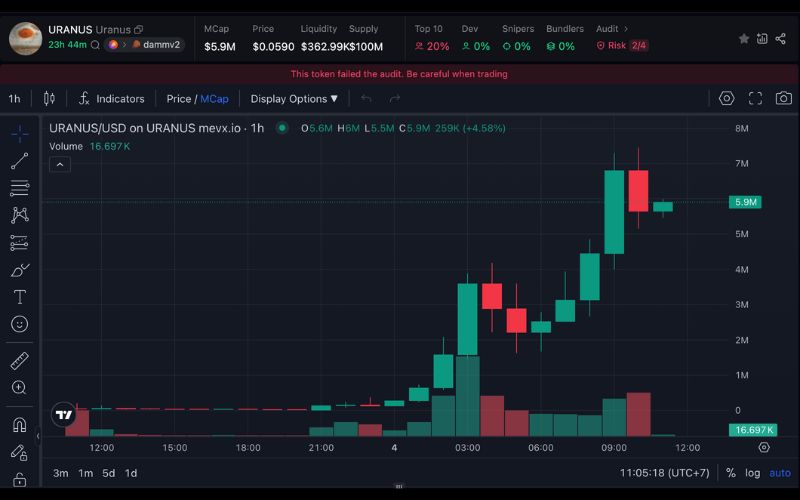This screenshot has height=500, width=800.
Task: Open the Indicators dialog
Action: [x=112, y=98]
